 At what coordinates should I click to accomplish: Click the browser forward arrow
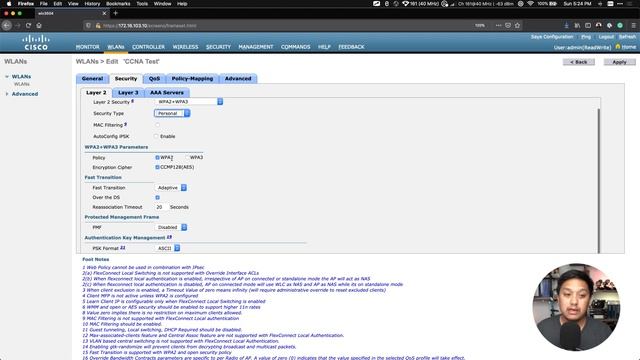(x=18, y=25)
